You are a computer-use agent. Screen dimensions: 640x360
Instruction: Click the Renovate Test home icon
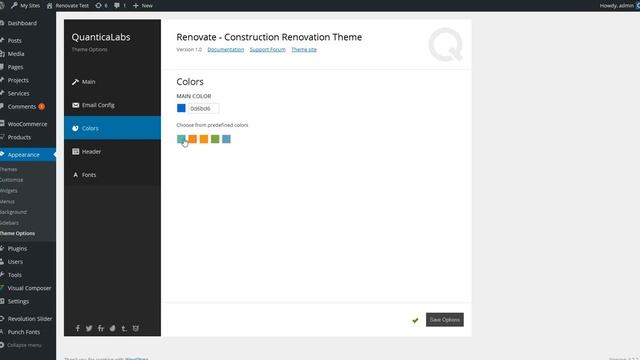[x=50, y=6]
